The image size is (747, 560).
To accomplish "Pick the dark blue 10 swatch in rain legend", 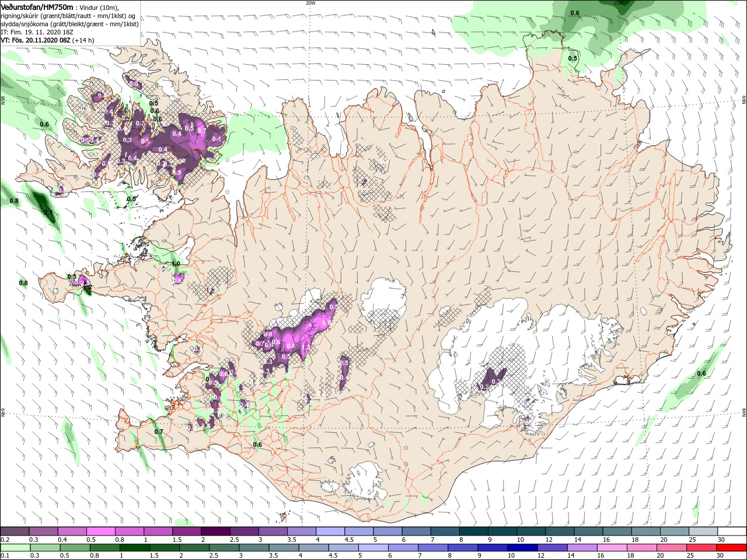I will pyautogui.click(x=522, y=548).
